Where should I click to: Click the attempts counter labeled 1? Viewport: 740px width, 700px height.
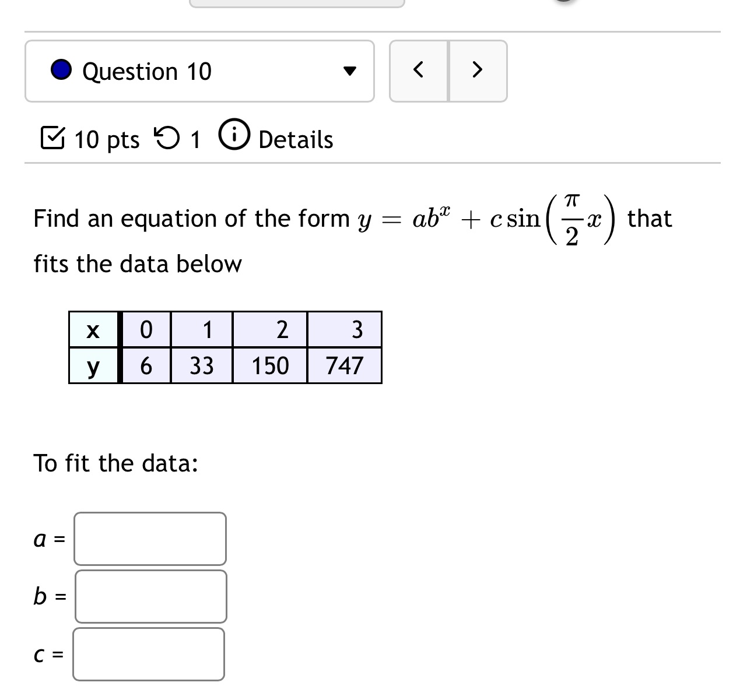[x=194, y=139]
